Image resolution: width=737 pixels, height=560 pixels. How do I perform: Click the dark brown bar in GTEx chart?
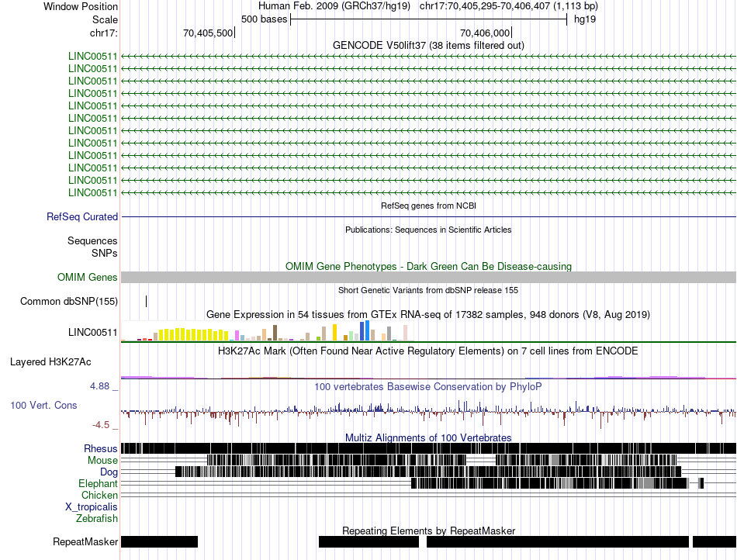pos(275,333)
